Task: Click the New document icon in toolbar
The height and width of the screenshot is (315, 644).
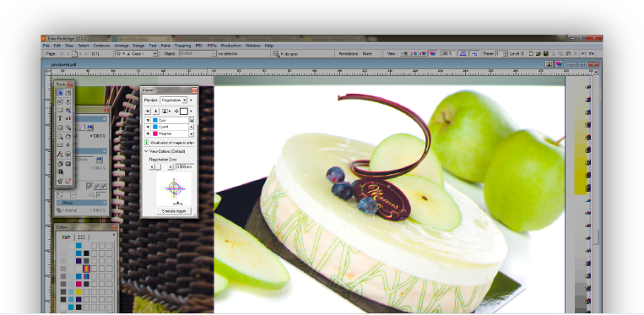Action: click(x=531, y=54)
